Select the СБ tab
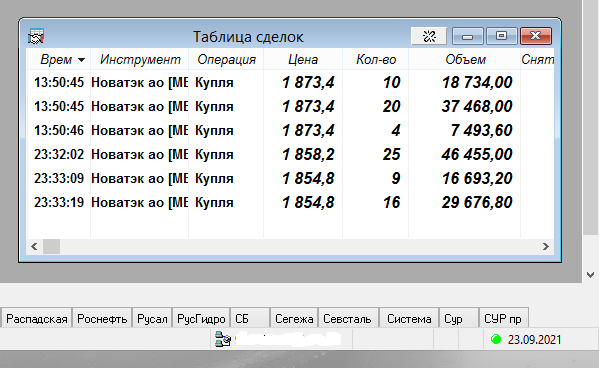This screenshot has height=368, width=601. pyautogui.click(x=250, y=319)
